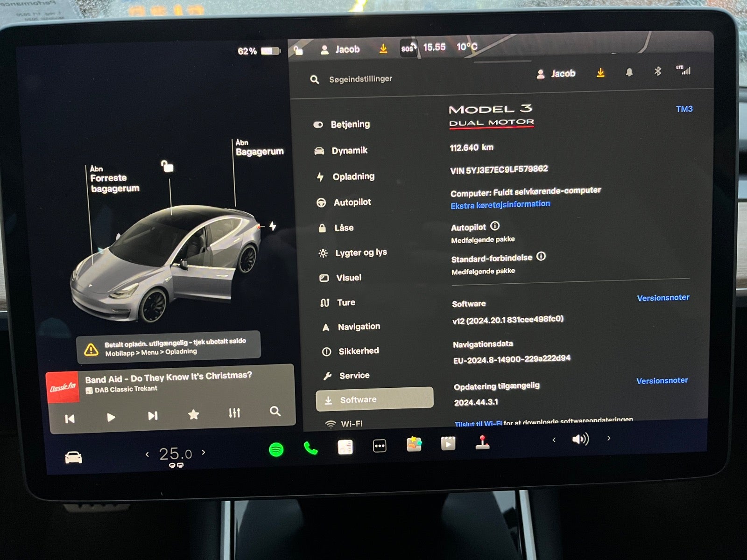Increase cabin temperature with right arrow

204,452
